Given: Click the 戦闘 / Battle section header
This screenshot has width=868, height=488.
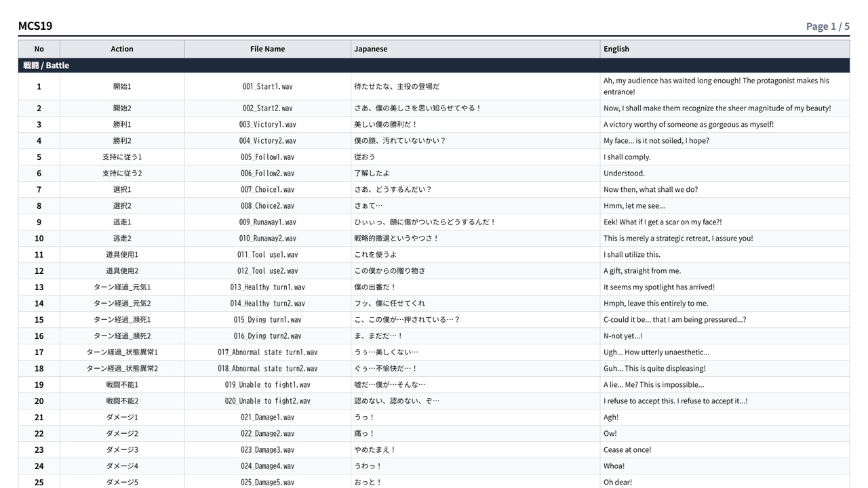Looking at the screenshot, I should coord(434,65).
